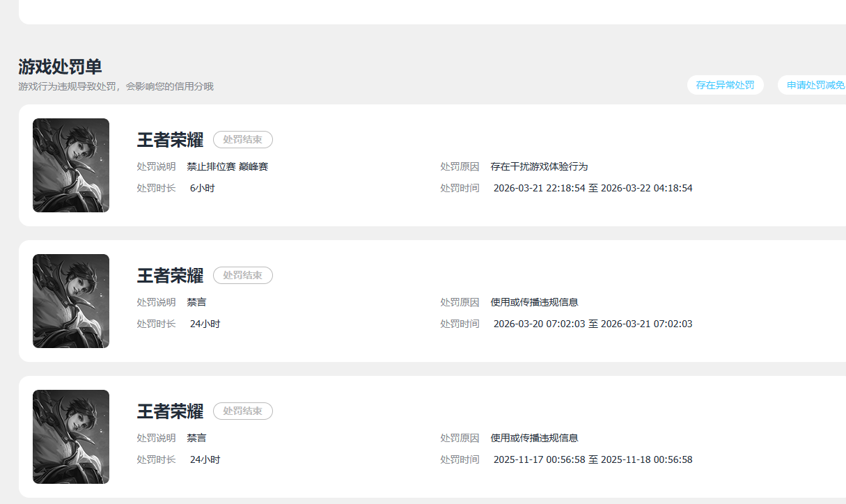The image size is (846, 504).
Task: Click 禁言 in the 2025-11-17 card
Action: (x=196, y=438)
